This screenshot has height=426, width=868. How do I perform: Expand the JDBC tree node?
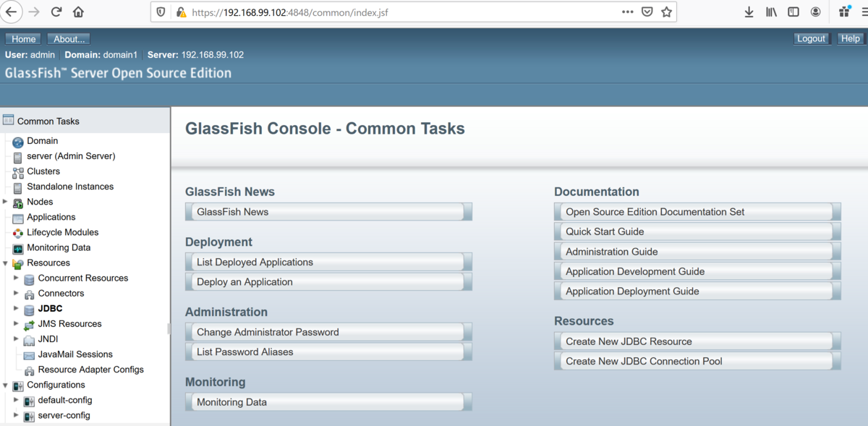pyautogui.click(x=16, y=308)
